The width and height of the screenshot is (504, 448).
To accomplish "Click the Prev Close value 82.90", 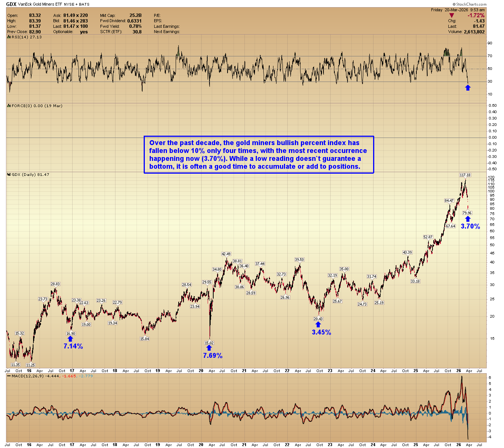I will (35, 32).
